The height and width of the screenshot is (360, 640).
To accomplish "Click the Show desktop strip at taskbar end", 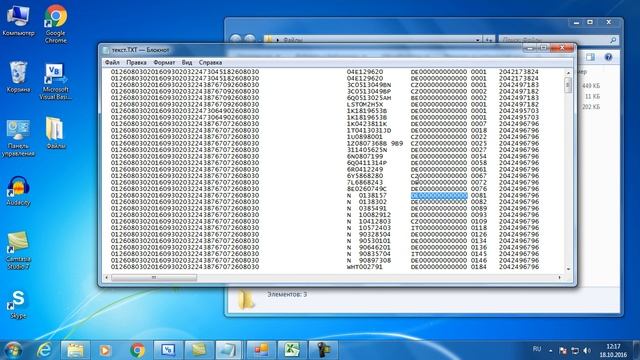I will coord(637,350).
